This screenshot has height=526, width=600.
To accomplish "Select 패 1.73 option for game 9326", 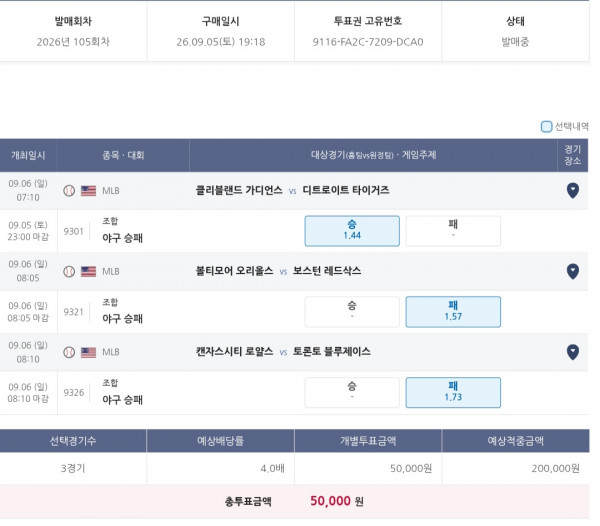I will (x=453, y=392).
